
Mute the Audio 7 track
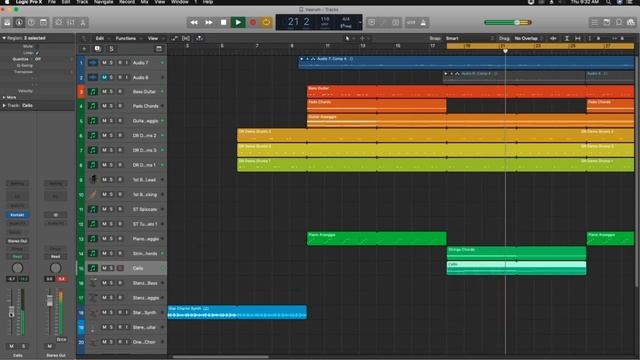104,62
